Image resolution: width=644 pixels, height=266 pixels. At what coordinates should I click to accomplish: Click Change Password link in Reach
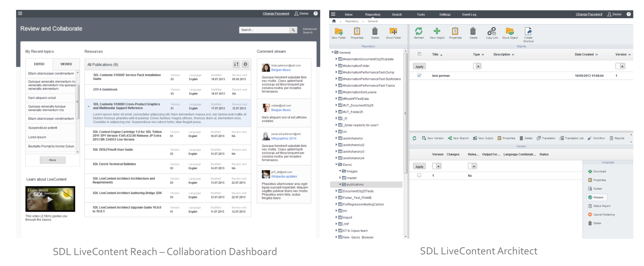pyautogui.click(x=276, y=14)
